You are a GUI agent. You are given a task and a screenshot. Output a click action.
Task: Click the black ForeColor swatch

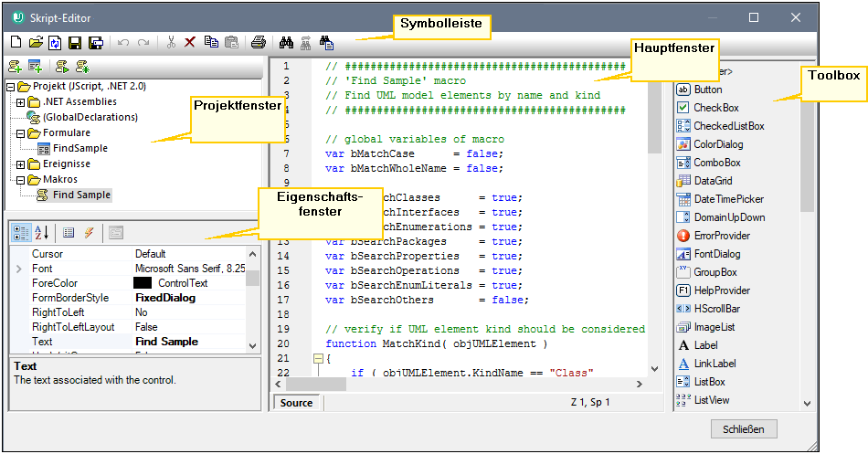(143, 283)
